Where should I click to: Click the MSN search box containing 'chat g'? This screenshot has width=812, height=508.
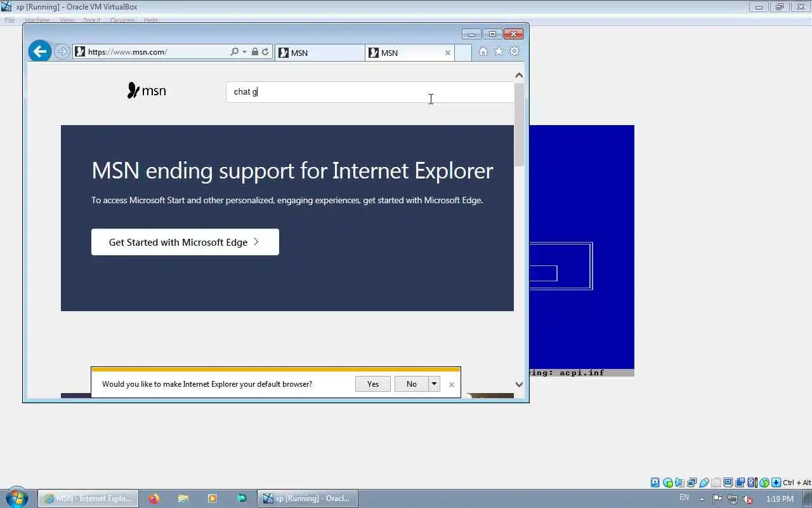pos(370,91)
